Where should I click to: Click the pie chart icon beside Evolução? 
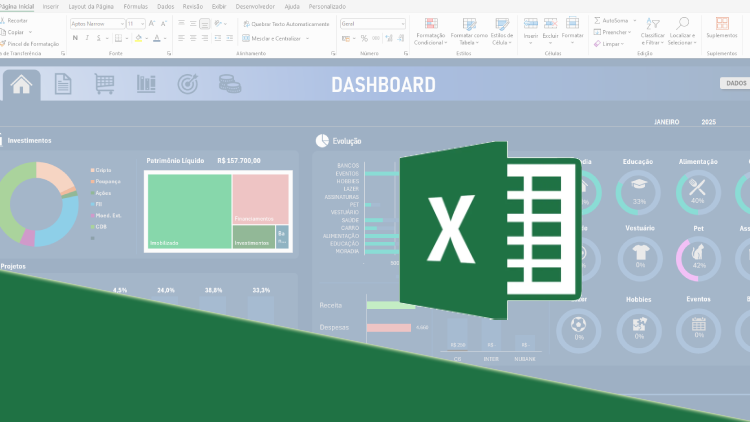tap(322, 141)
